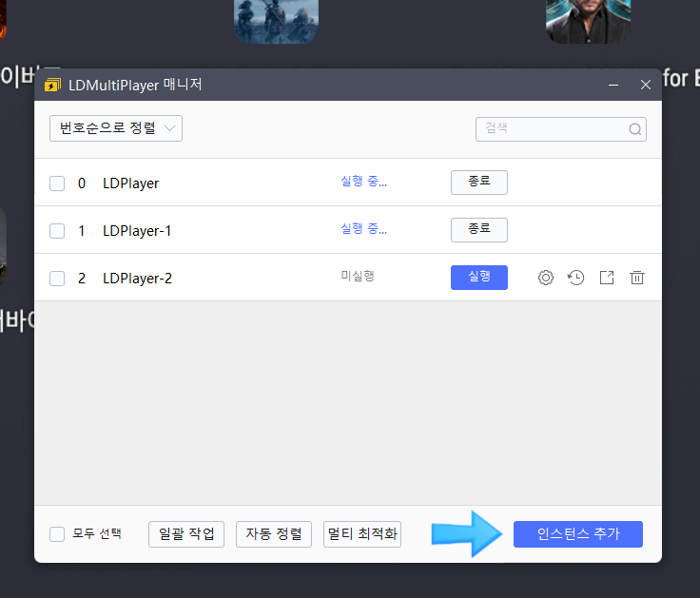Tick the checkbox for LDPlayer row 0
Viewport: 700px width, 598px height.
pyautogui.click(x=57, y=183)
